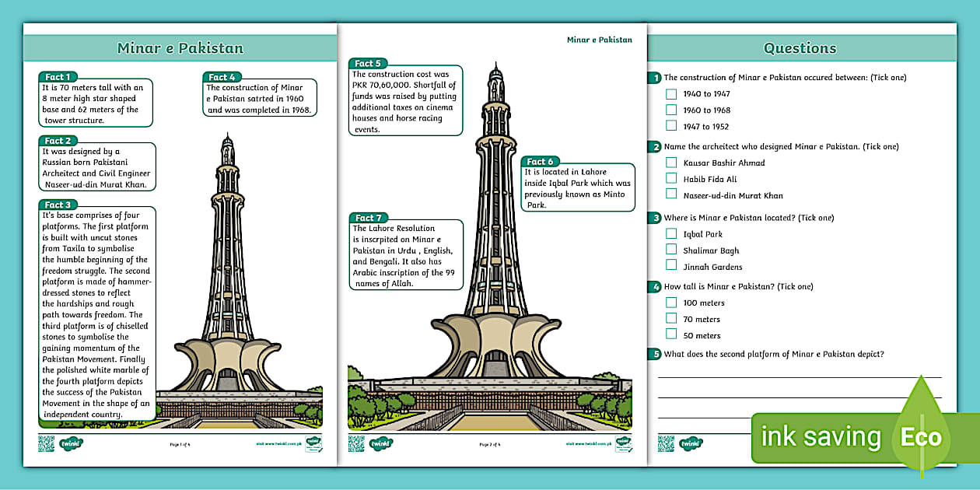
Task: Click the Twinkl cloud logo on page 1 footer
Action: click(x=72, y=443)
